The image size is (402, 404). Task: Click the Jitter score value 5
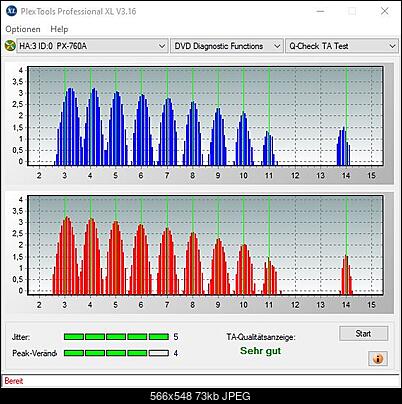click(x=176, y=337)
